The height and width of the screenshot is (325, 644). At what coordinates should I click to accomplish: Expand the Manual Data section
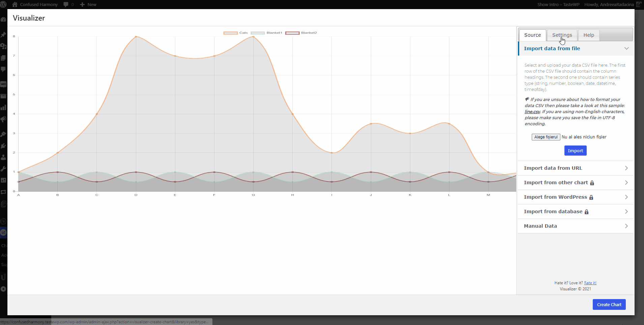click(575, 226)
